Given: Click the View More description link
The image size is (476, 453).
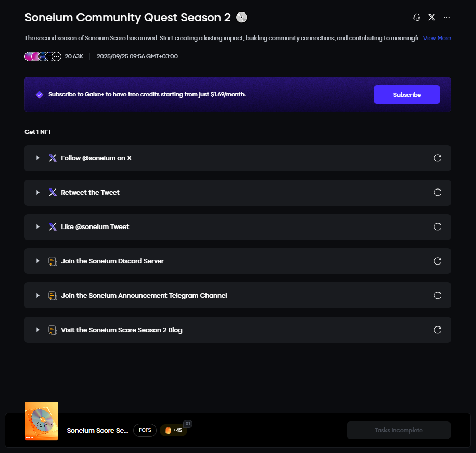Looking at the screenshot, I should [437, 38].
